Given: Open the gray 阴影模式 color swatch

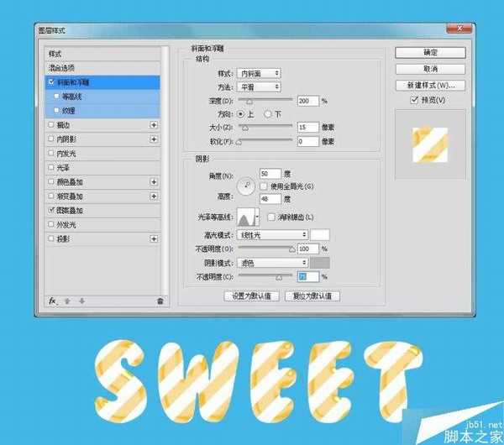Looking at the screenshot, I should pyautogui.click(x=320, y=263).
